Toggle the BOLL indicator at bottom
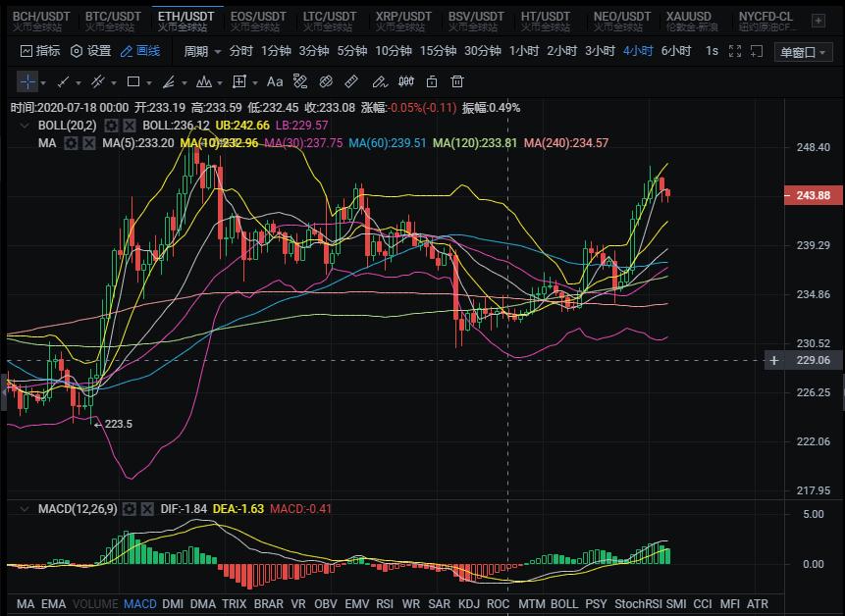845x616 pixels. [564, 603]
